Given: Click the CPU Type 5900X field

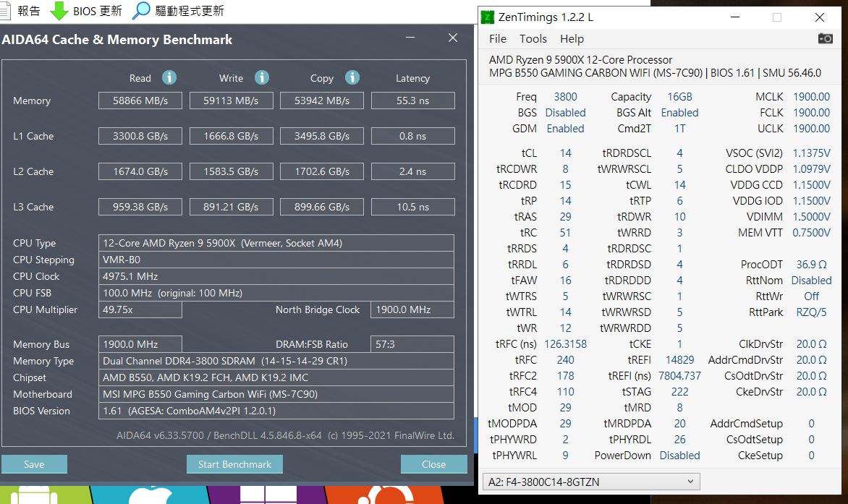Looking at the screenshot, I should click(x=276, y=243).
